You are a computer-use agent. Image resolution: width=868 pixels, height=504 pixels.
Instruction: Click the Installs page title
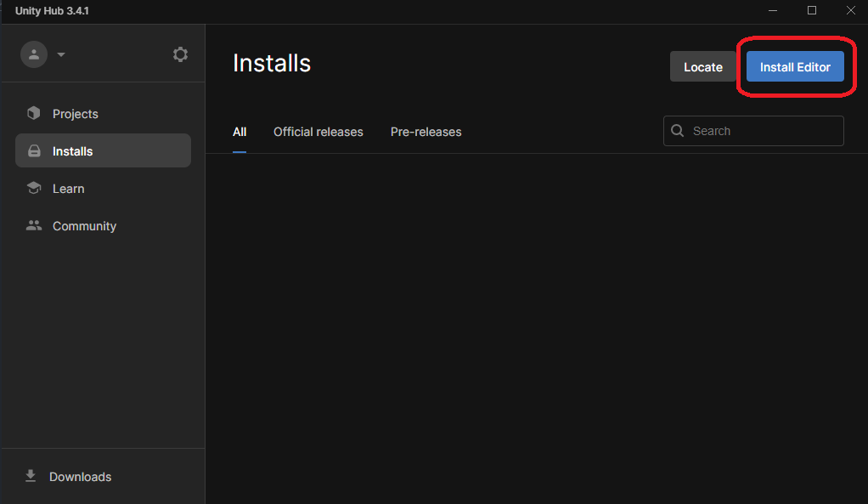(x=271, y=63)
